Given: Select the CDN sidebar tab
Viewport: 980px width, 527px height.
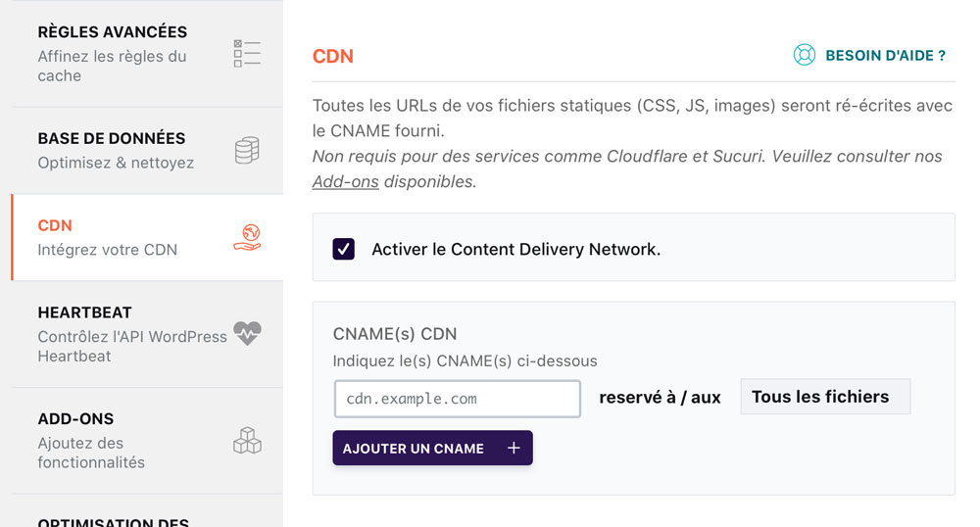Looking at the screenshot, I should coord(148,237).
